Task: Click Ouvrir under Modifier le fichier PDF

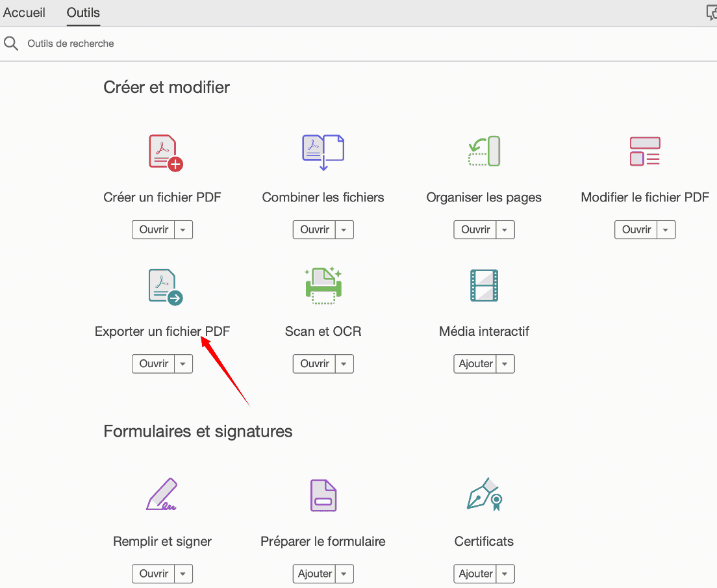Action: 636,230
